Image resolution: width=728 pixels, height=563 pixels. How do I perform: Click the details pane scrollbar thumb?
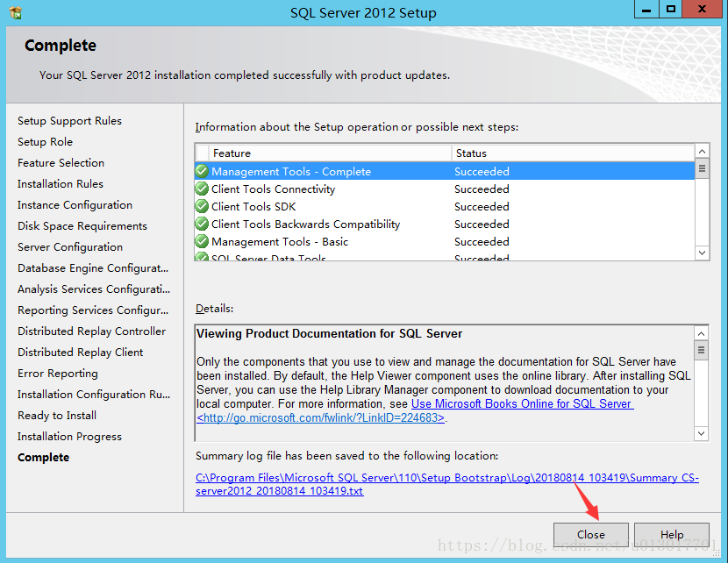coord(701,350)
